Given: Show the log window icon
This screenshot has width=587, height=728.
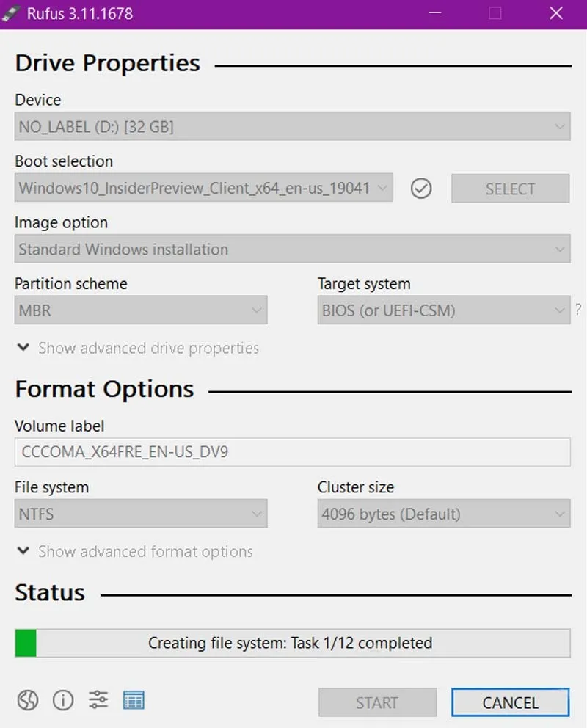Looking at the screenshot, I should 134,701.
